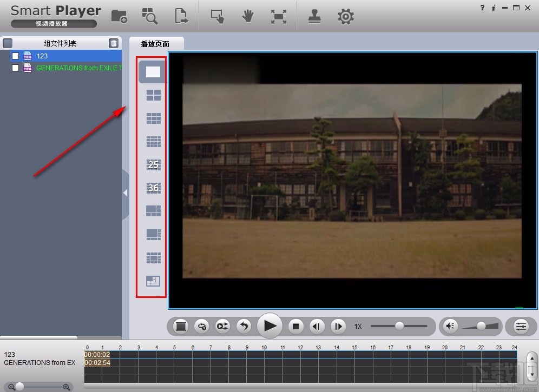Toggle the loop playback button
Screen dimensions: 539x392
[x=202, y=326]
